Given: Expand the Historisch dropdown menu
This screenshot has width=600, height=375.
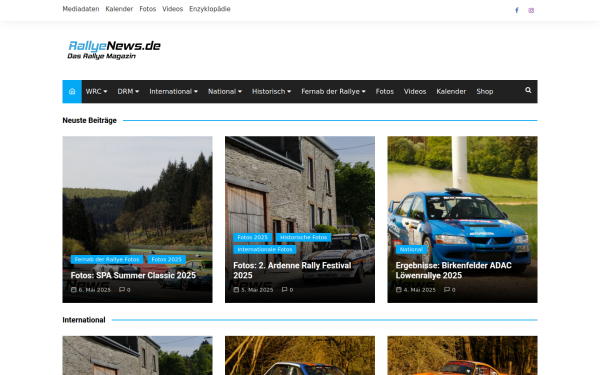Looking at the screenshot, I should 271,91.
